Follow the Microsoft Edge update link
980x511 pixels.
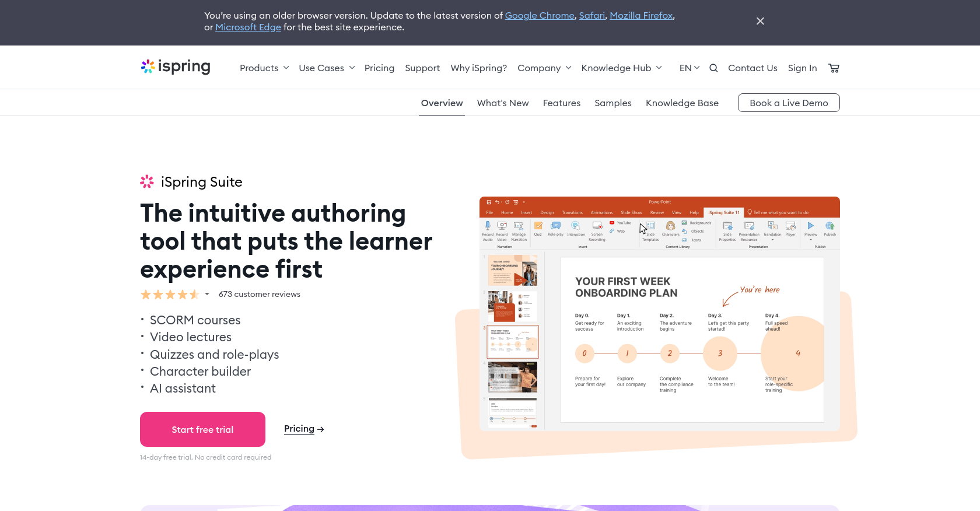[x=248, y=27]
